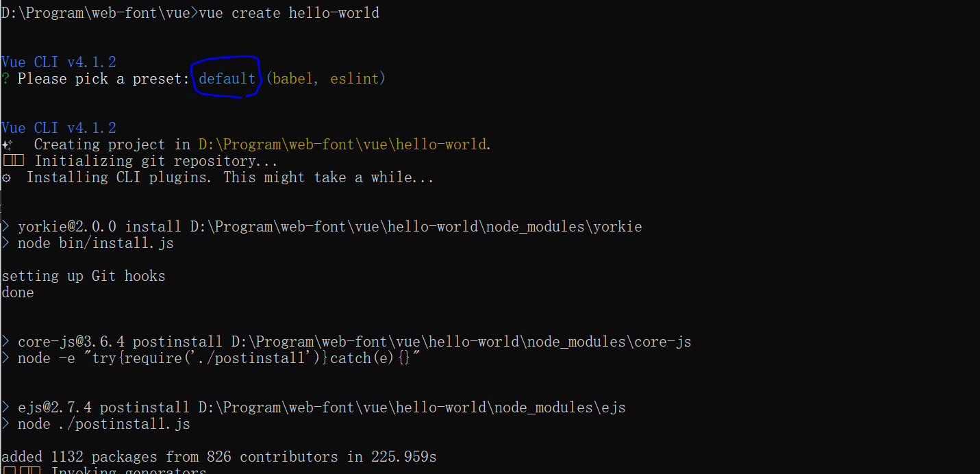Click 'Initializing git repository...' line
The width and height of the screenshot is (980, 474).
[x=140, y=161]
